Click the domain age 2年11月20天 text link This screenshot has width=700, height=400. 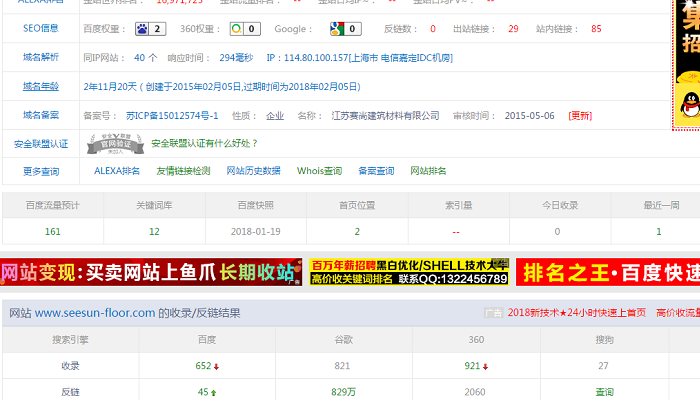click(222, 87)
